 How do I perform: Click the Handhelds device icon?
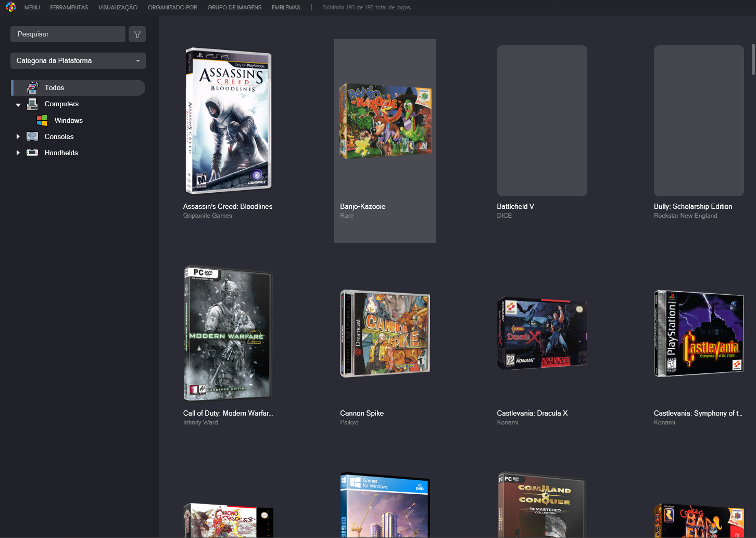click(x=32, y=153)
